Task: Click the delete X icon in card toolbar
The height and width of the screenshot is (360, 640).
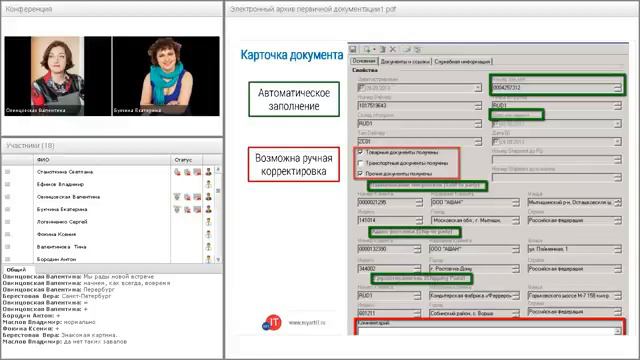Action: [393, 49]
